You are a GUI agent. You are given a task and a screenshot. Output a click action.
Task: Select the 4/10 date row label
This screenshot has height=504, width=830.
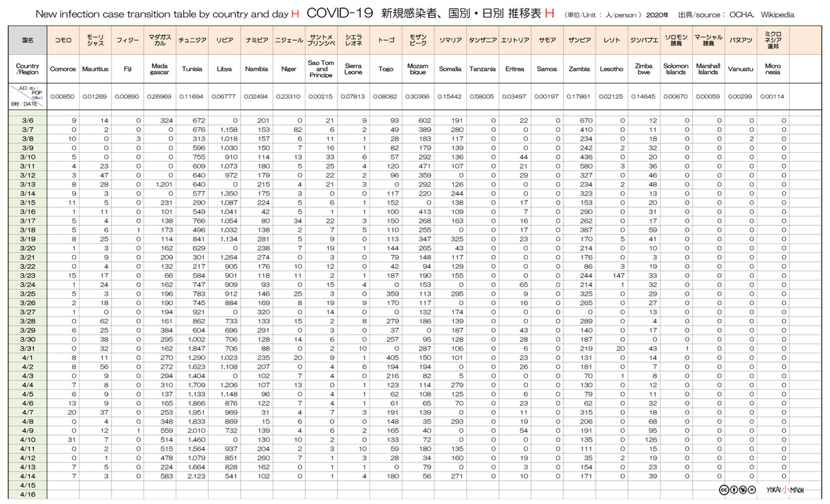tap(27, 440)
